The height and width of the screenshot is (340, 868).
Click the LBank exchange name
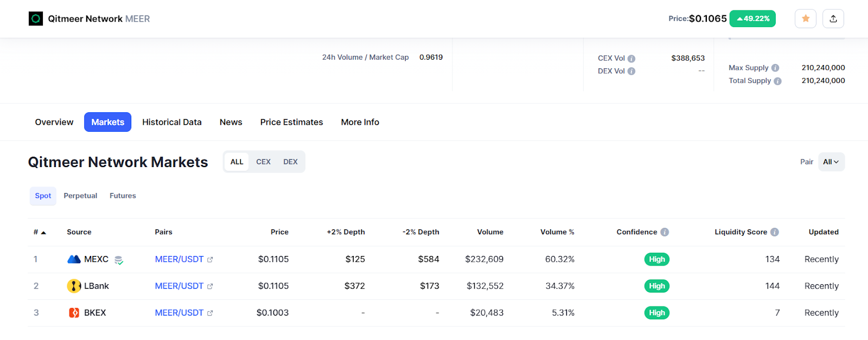tap(97, 286)
